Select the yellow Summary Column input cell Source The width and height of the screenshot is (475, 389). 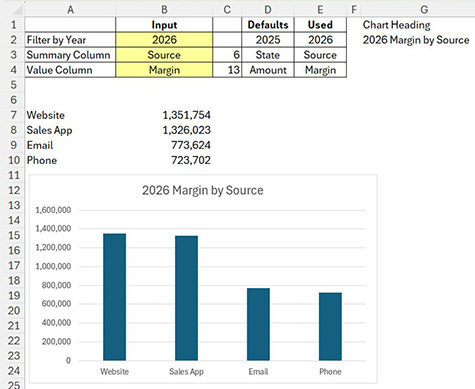[x=164, y=55]
